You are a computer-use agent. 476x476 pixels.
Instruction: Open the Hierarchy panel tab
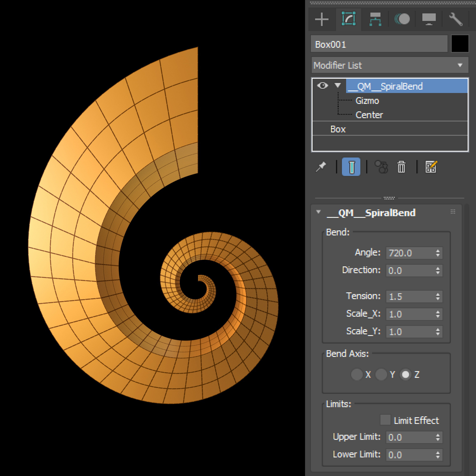[376, 19]
